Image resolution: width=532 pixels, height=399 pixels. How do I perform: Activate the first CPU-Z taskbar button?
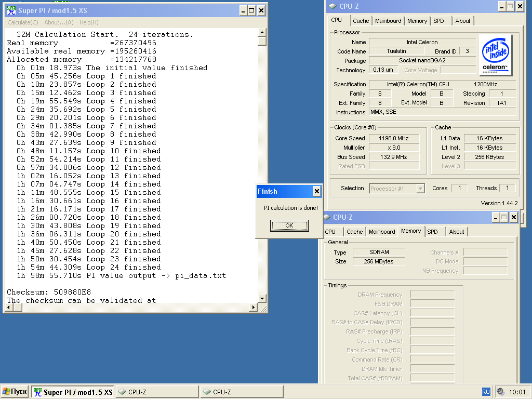pyautogui.click(x=157, y=392)
